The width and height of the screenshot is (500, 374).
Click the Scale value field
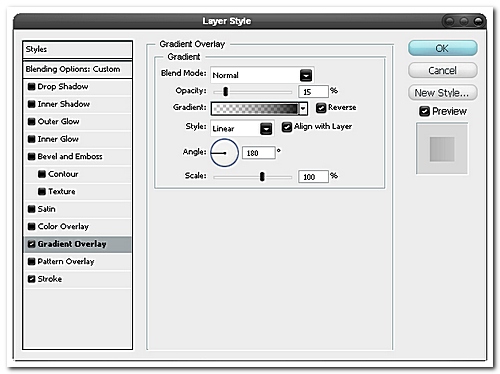point(313,177)
